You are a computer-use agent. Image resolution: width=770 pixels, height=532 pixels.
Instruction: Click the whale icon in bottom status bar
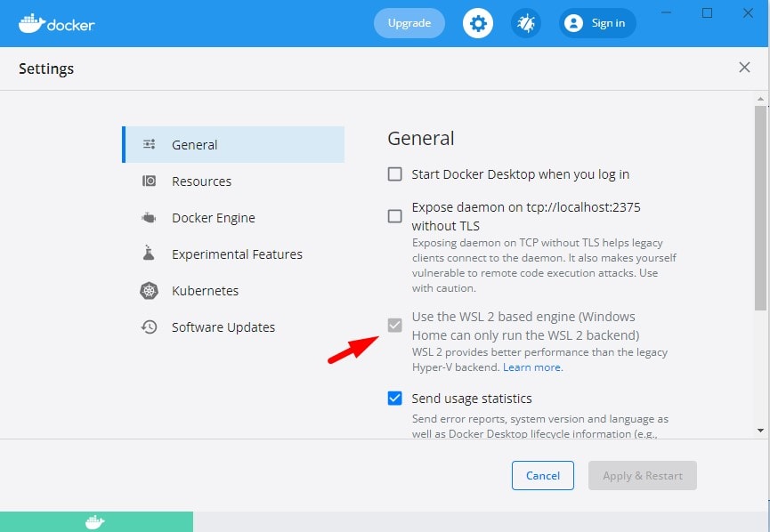coord(94,521)
